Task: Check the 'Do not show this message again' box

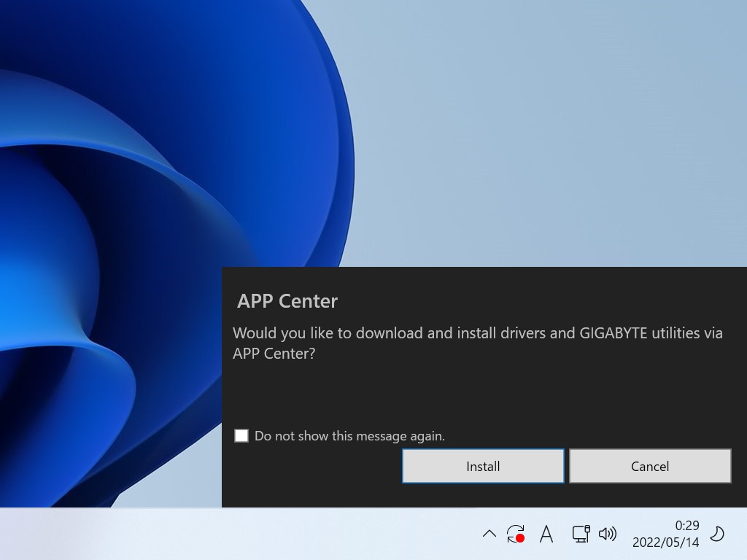Action: click(x=241, y=436)
